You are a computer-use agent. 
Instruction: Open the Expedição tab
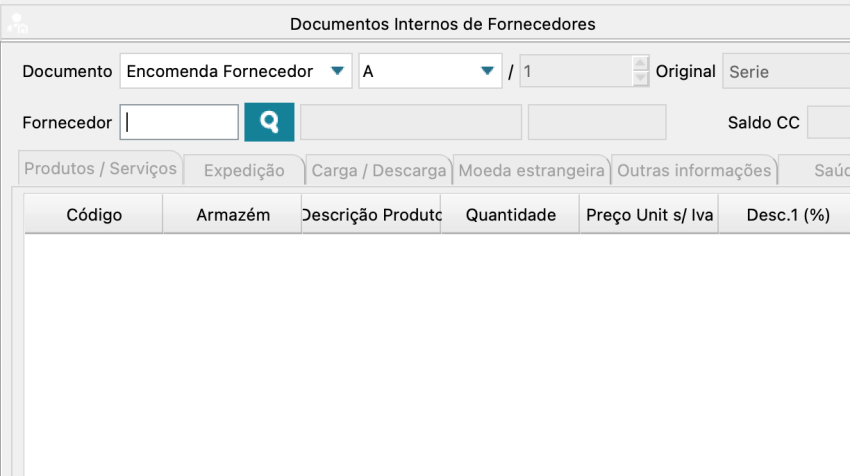pyautogui.click(x=243, y=171)
